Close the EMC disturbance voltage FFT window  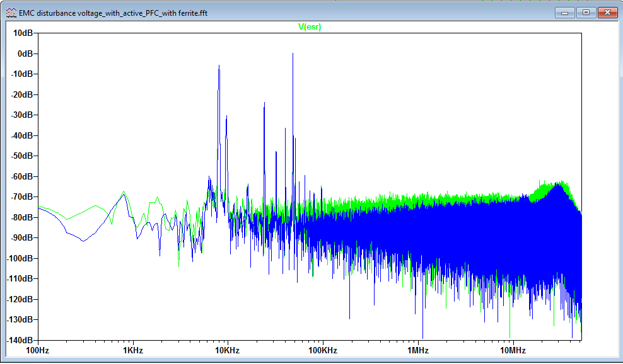click(607, 13)
